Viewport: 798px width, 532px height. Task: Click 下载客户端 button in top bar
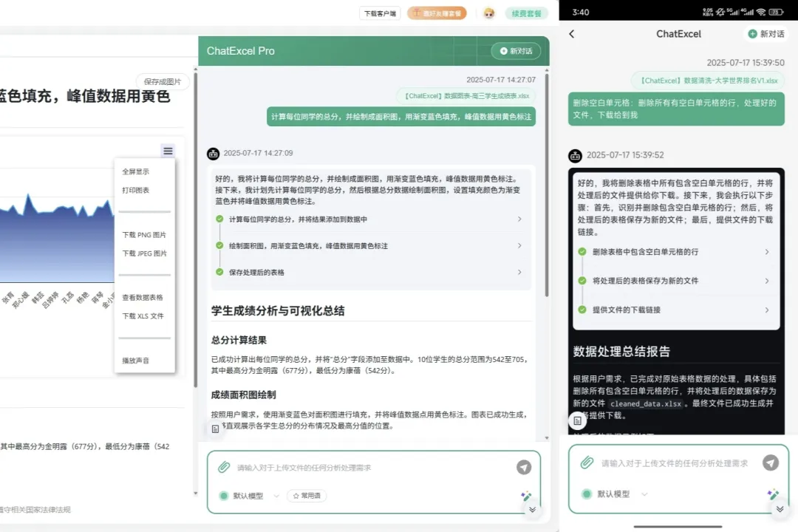tap(380, 13)
